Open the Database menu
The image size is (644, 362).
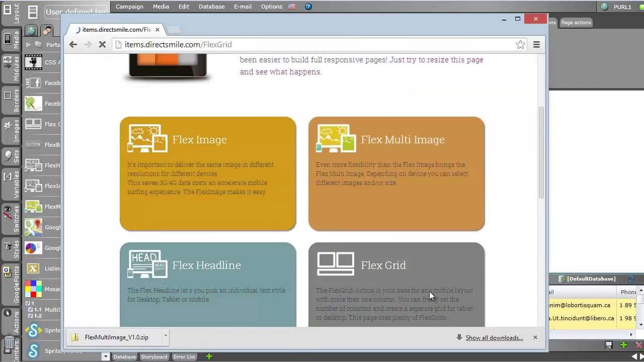[x=211, y=7]
